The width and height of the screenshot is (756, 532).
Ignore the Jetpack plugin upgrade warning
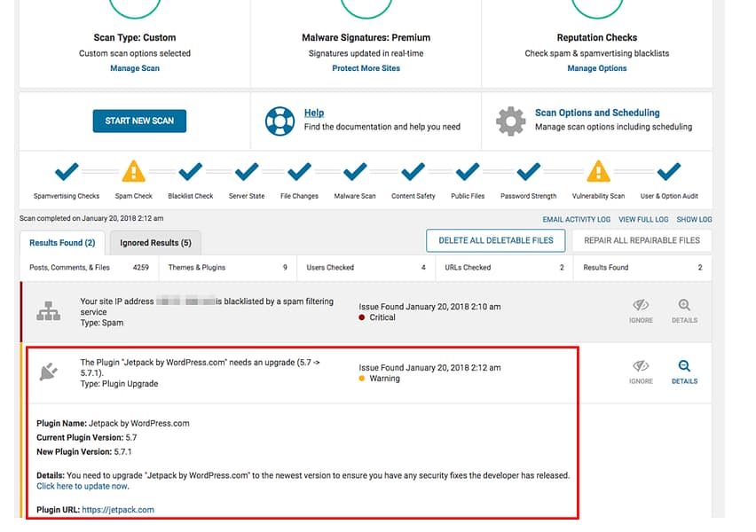(x=641, y=367)
